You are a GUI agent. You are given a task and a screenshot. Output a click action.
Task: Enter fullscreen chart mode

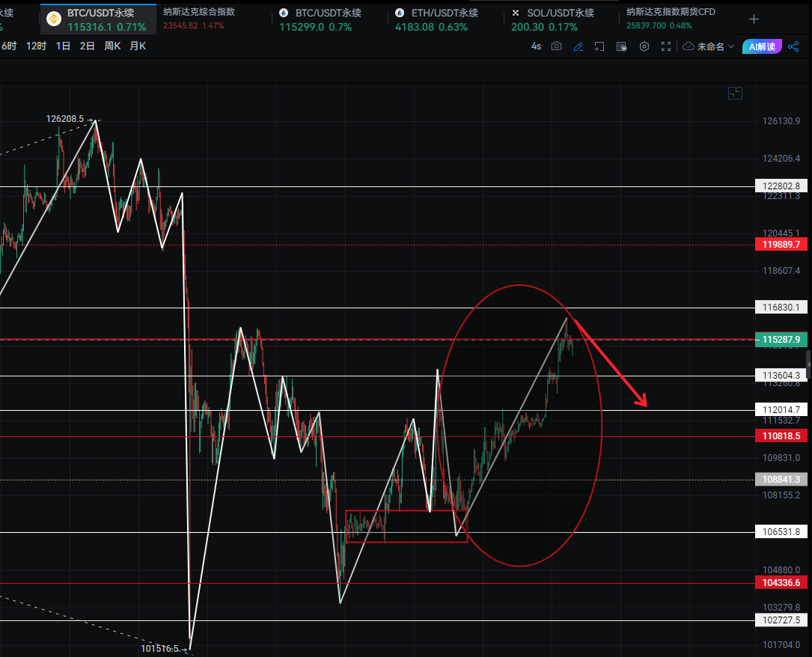[666, 46]
